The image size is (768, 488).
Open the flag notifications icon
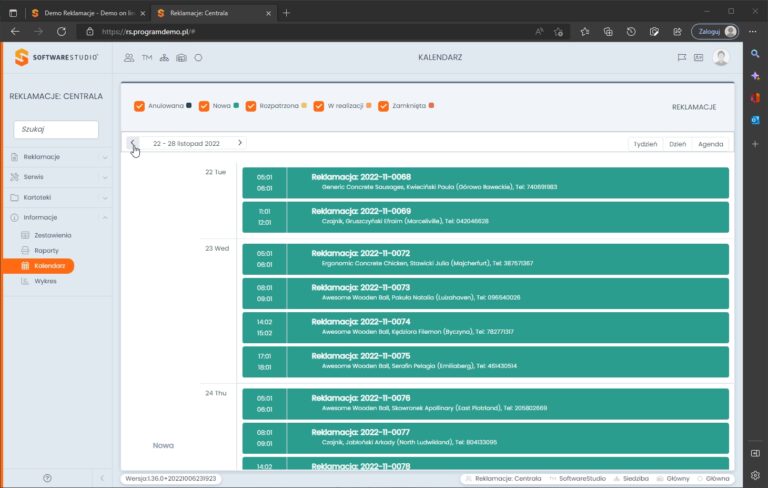681,58
